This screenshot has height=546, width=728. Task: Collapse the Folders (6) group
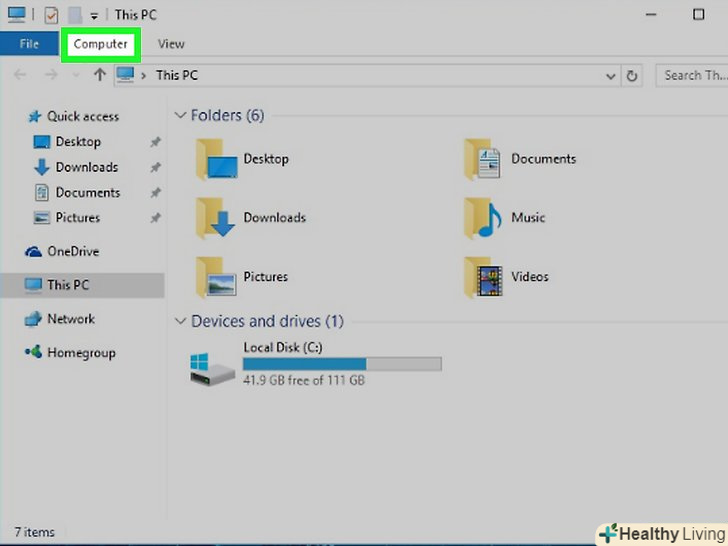pos(180,115)
